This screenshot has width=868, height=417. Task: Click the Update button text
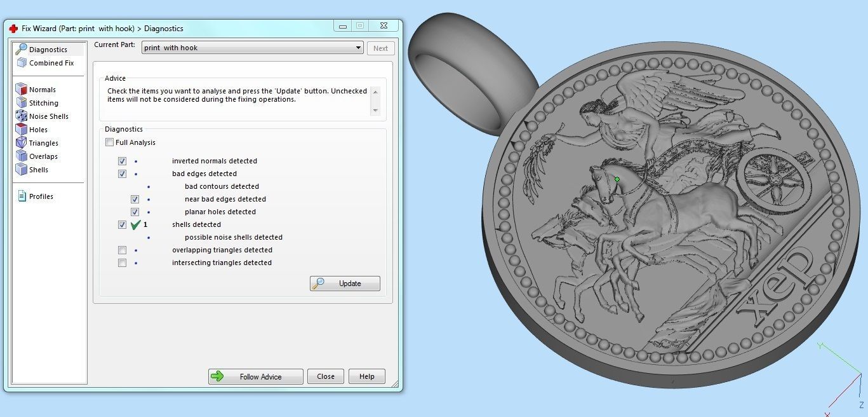click(x=350, y=284)
